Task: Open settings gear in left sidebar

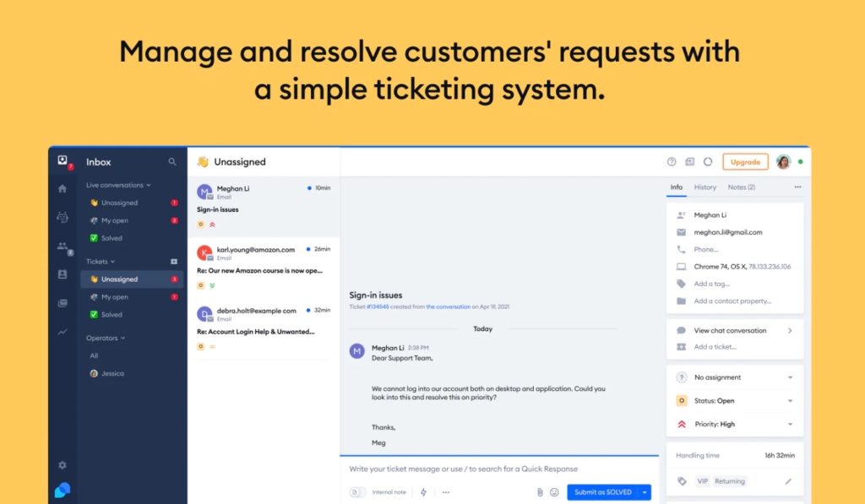Action: [63, 465]
